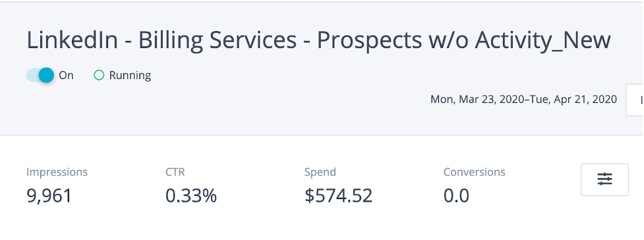Click the "On" label beside the switch
Viewport: 644px width, 240px height.
tap(66, 75)
